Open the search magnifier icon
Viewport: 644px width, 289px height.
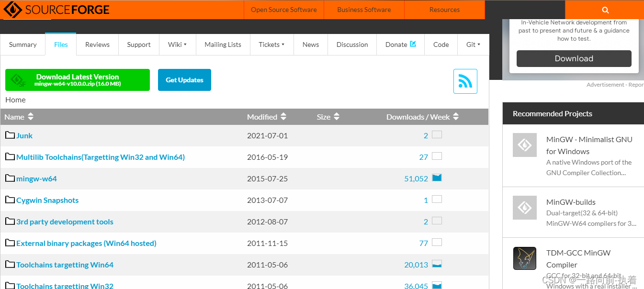tap(605, 10)
